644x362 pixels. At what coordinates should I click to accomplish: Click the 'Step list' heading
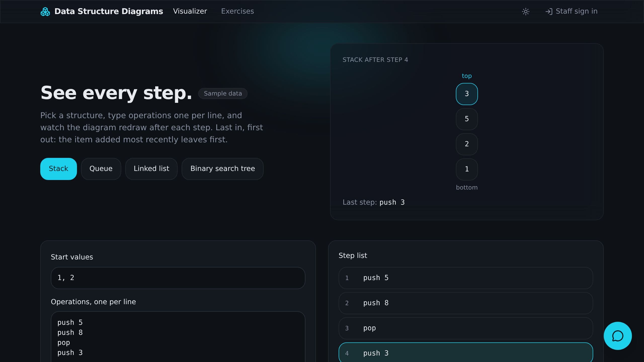(353, 256)
